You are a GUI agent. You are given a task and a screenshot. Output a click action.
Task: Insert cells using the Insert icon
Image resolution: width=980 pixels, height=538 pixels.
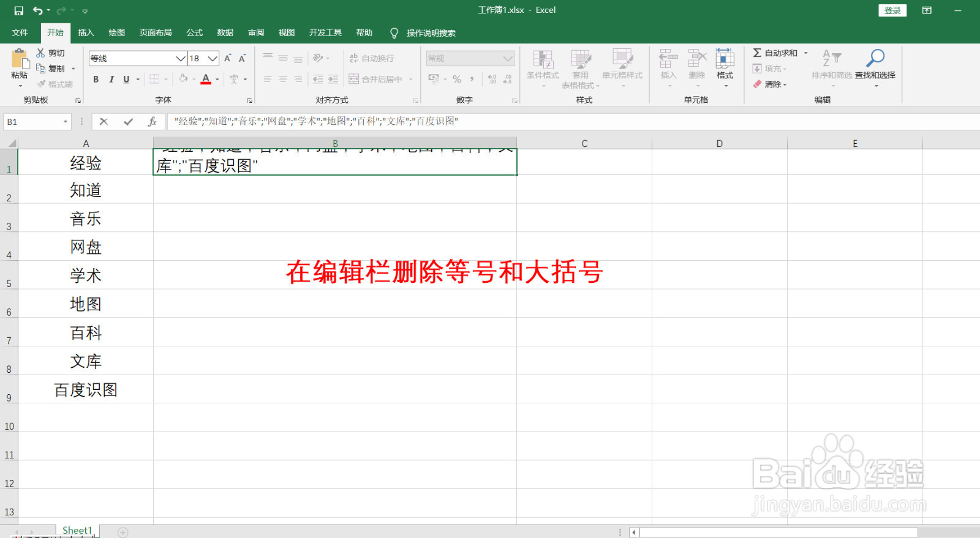(668, 59)
